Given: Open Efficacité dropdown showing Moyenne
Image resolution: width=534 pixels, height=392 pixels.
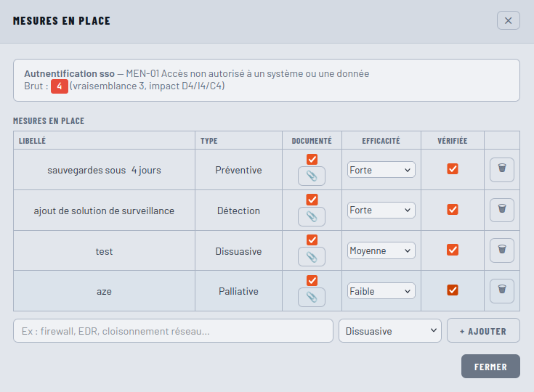Looking at the screenshot, I should click(381, 250).
